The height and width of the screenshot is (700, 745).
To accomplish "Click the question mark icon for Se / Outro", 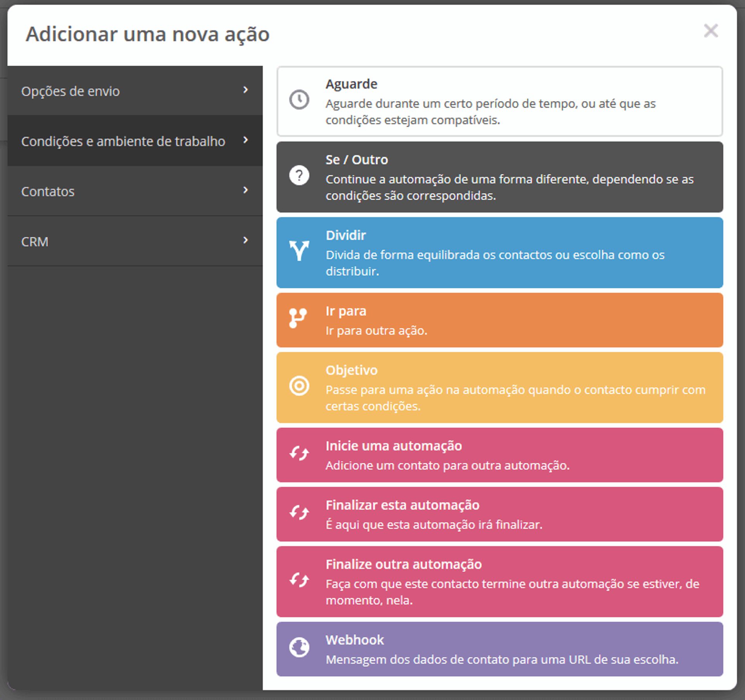I will coord(299,176).
